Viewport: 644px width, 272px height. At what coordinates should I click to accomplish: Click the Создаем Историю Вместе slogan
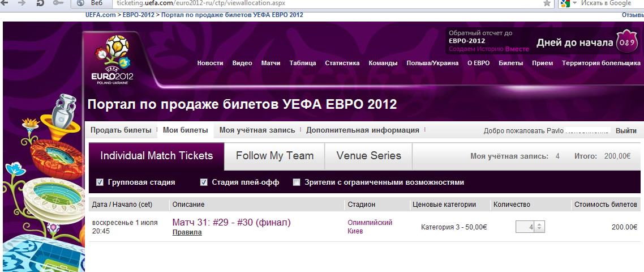(x=489, y=49)
